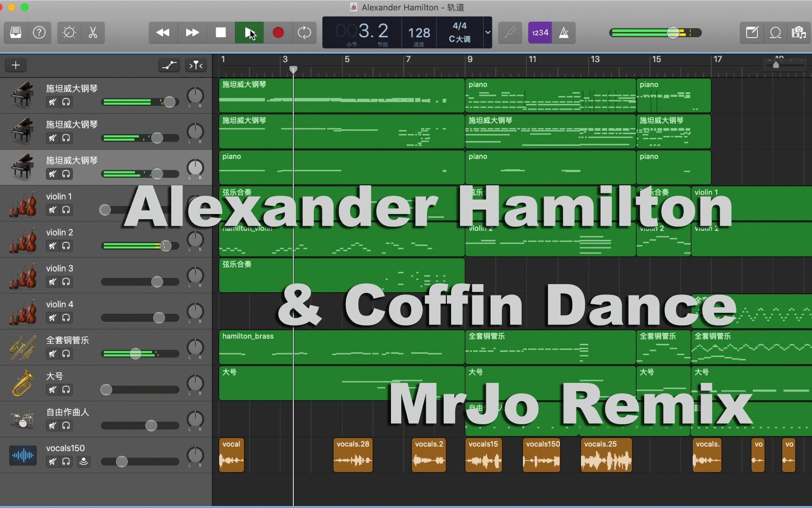Select the violin 4 instrument icon
This screenshot has width=812, height=508.
pos(23,311)
